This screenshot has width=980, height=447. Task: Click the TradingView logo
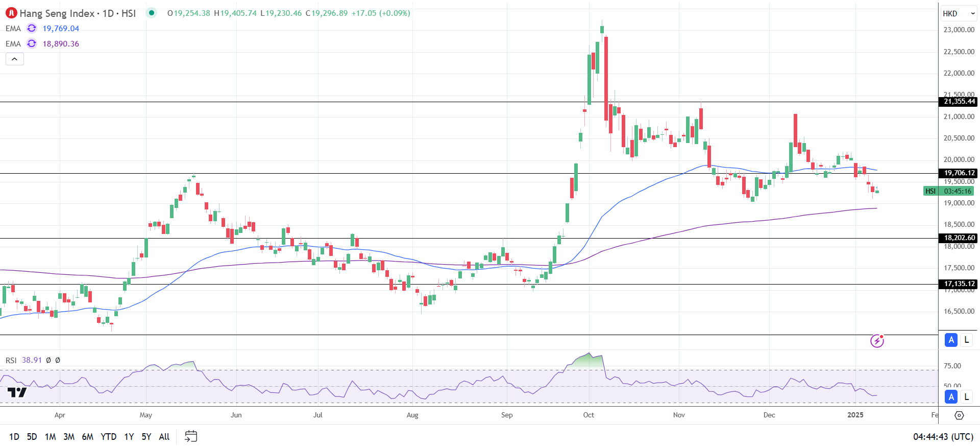click(x=17, y=392)
